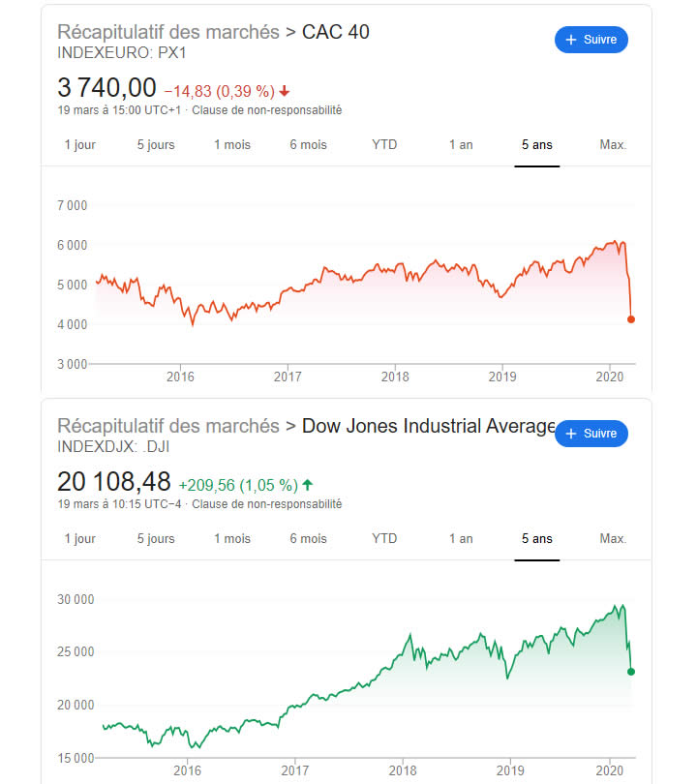Click the green endpoint dot on Dow Jones chart
697x784 pixels.
[x=631, y=672]
